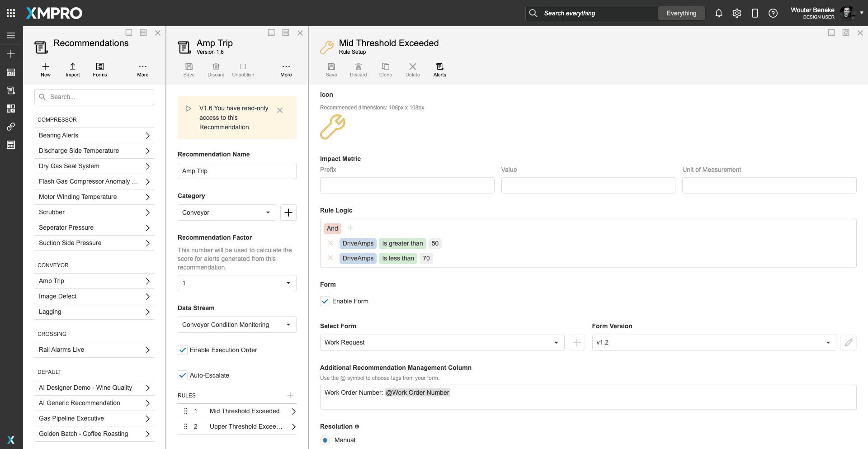Select Bearing Alerts in the Compressor list
The image size is (868, 449).
pos(94,135)
